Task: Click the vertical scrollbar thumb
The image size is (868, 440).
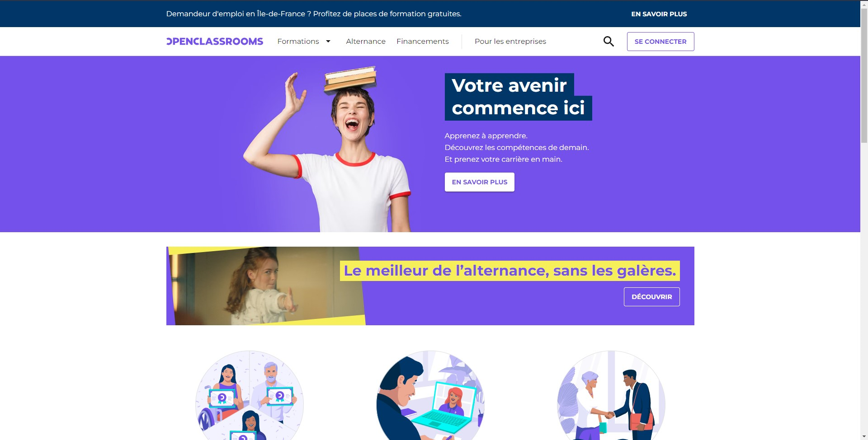Action: [864, 75]
